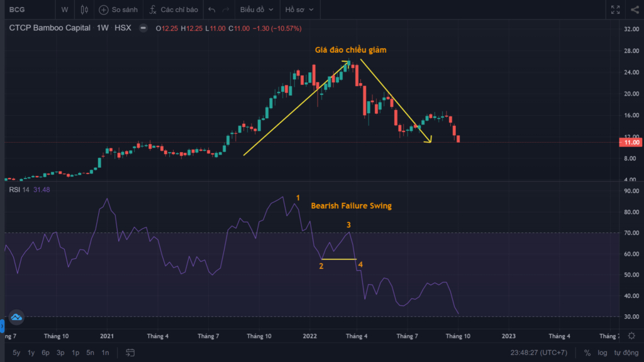Open chart settings gear icon
644x362 pixels.
[x=631, y=336]
